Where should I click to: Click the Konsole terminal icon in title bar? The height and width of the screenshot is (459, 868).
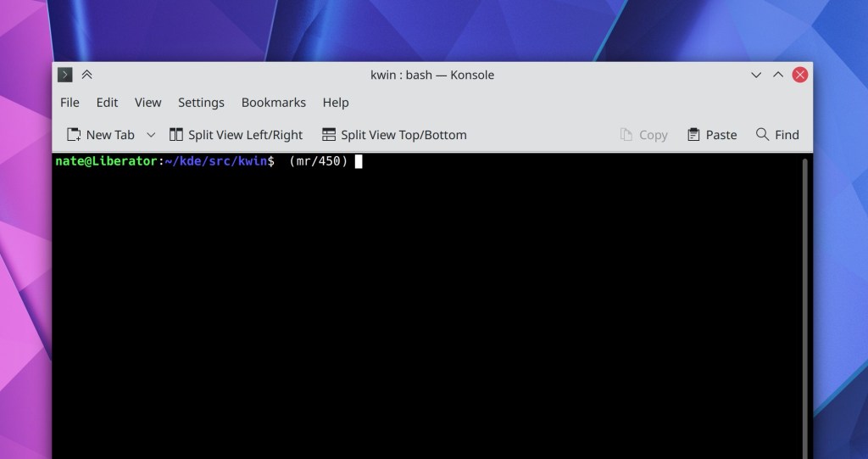(x=64, y=75)
